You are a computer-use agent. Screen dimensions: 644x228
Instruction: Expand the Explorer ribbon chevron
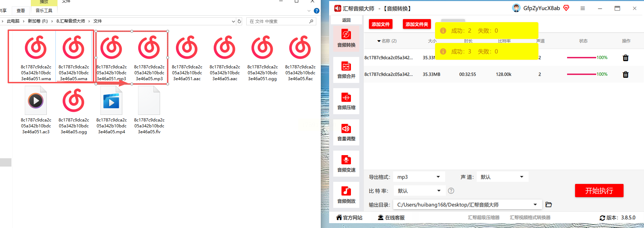[x=309, y=11]
